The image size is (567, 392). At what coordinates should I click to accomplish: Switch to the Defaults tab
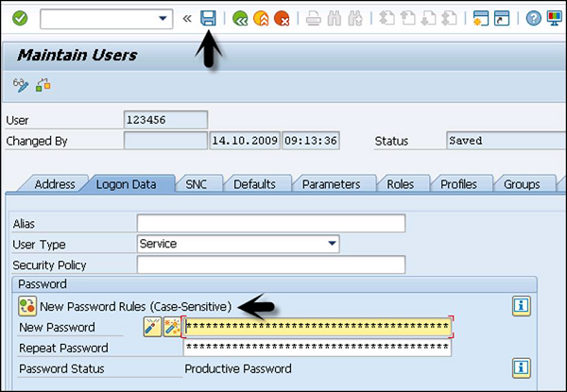coord(254,184)
